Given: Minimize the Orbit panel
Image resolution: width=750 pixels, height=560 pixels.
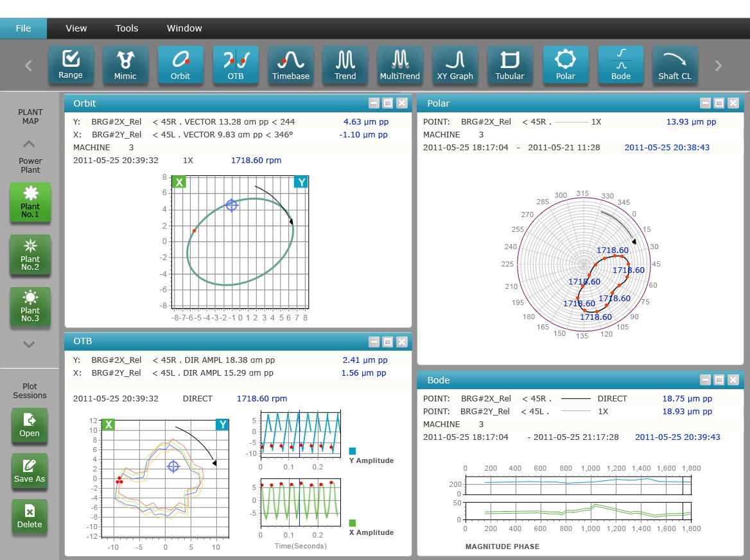Looking at the screenshot, I should pyautogui.click(x=374, y=103).
